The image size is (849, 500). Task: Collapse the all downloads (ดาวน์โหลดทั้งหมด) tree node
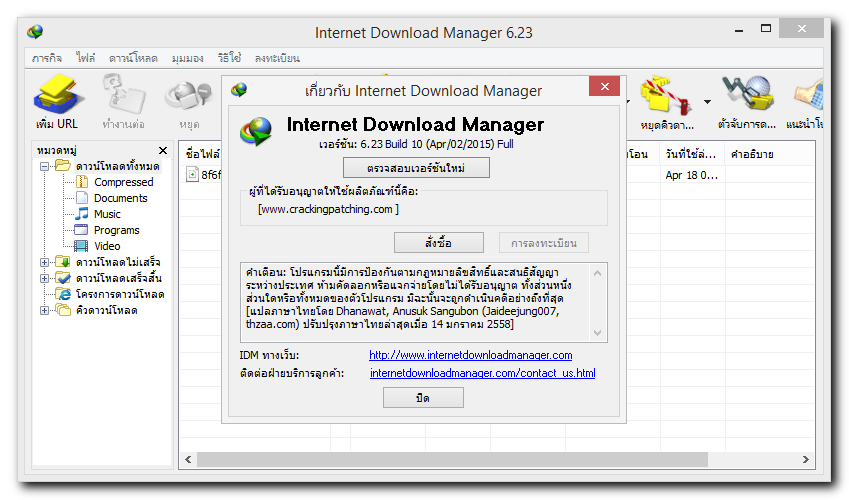44,166
